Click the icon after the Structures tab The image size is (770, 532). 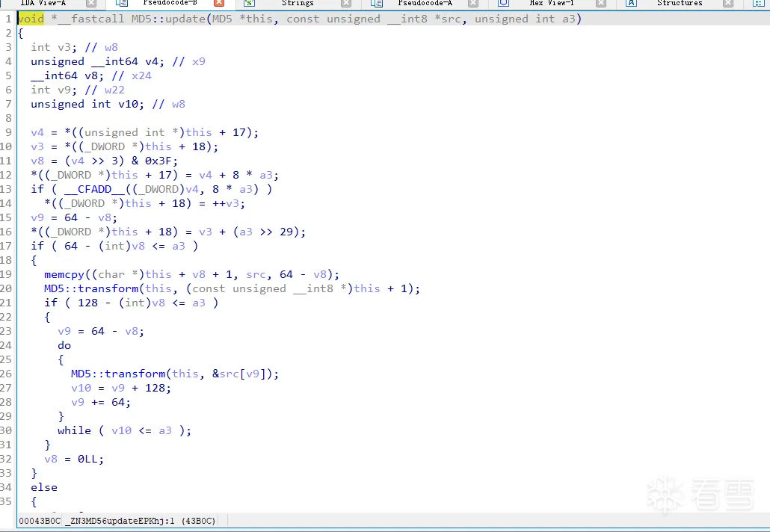pyautogui.click(x=759, y=3)
